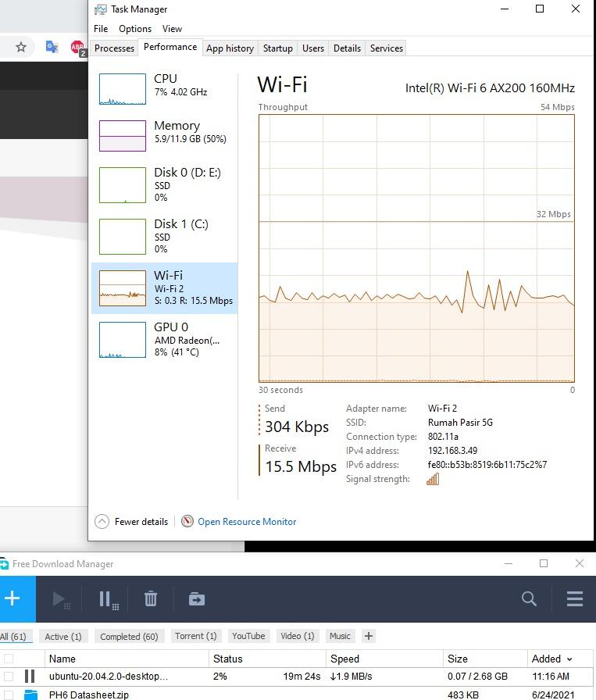Add a new tag filter plus
Viewport: 596px width, 700px height.
click(369, 636)
